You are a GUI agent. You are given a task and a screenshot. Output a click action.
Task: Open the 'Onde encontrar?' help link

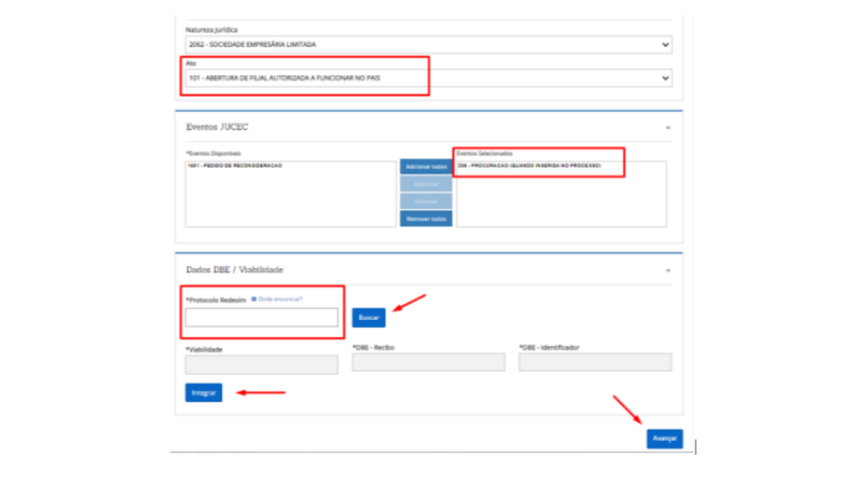pos(281,299)
